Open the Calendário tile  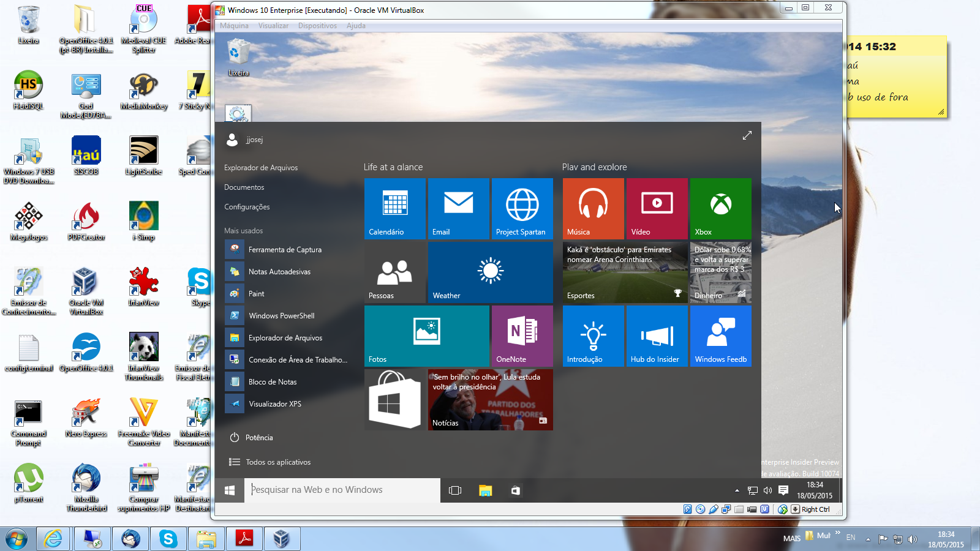coord(394,208)
